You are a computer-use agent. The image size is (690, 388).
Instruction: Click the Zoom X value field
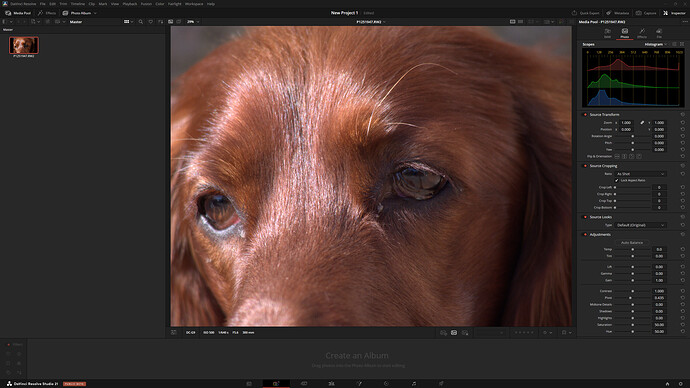pyautogui.click(x=627, y=123)
